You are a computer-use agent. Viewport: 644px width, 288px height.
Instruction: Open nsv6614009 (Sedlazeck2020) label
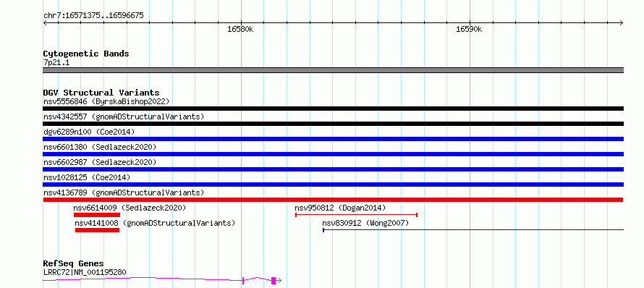[x=130, y=208]
